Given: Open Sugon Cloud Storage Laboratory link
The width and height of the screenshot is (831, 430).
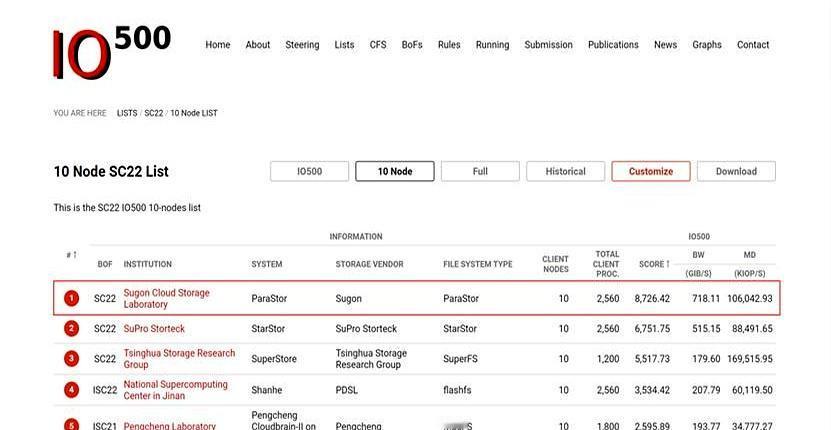Looking at the screenshot, I should tap(166, 299).
